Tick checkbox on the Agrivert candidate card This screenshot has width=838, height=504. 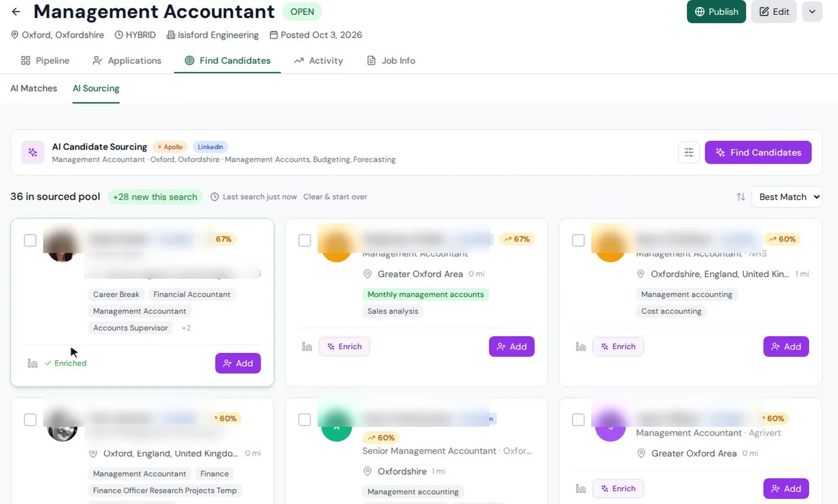578,420
